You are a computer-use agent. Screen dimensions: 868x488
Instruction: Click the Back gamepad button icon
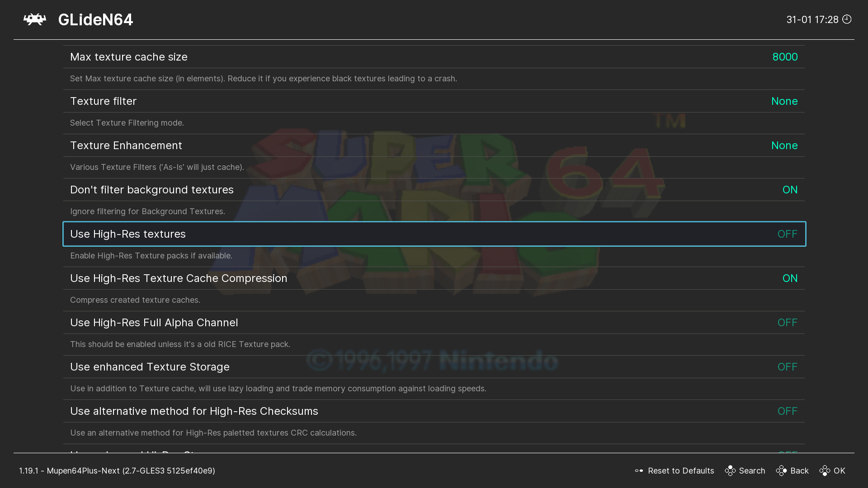click(x=781, y=471)
